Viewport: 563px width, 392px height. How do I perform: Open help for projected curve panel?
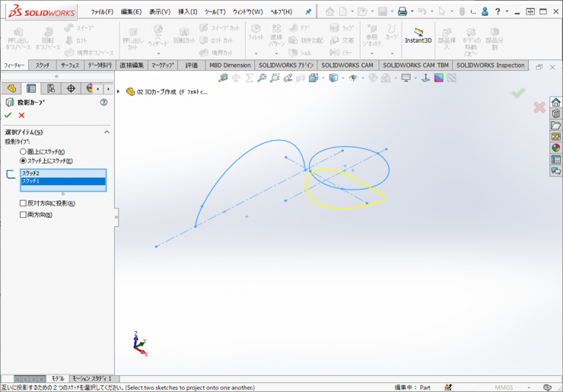[x=104, y=102]
